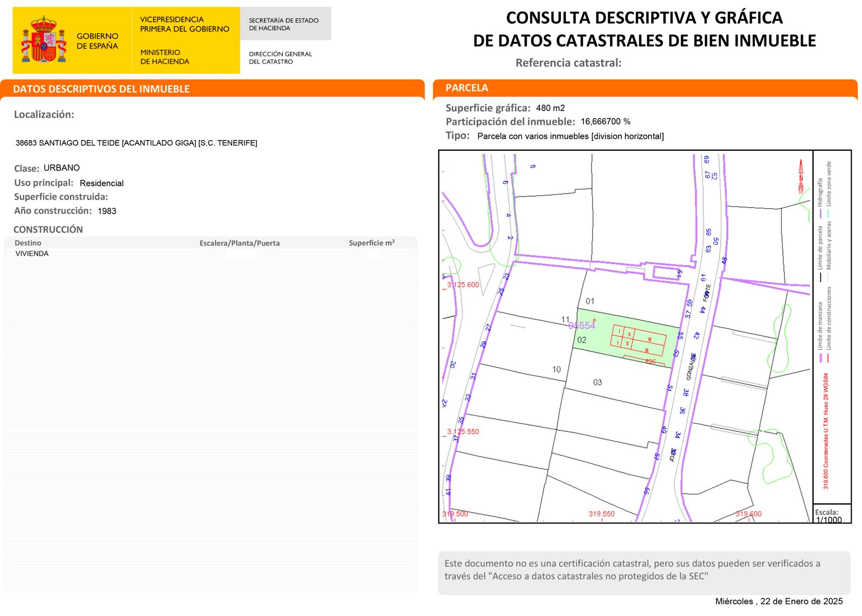Click the green highlighted parcel on the map
Viewport: 862px width, 616px height.
pos(625,338)
